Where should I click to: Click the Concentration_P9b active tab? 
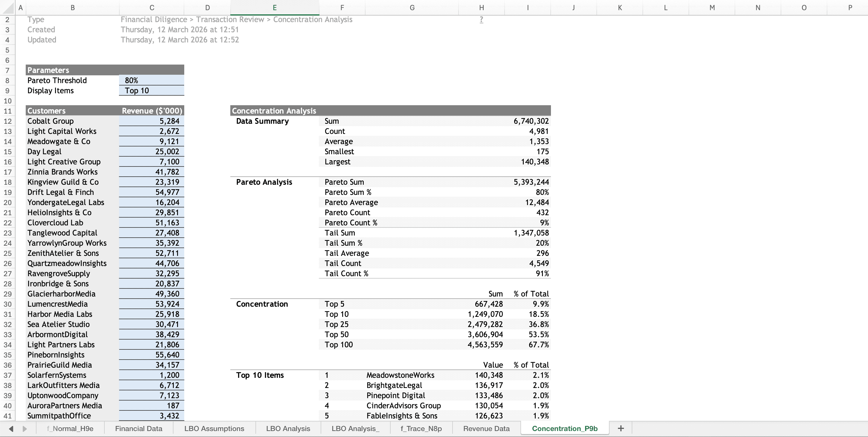565,428
